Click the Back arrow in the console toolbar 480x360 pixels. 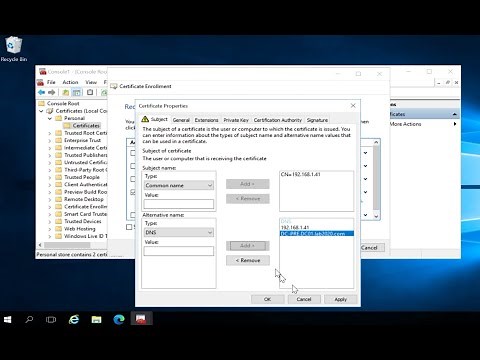[x=42, y=92]
